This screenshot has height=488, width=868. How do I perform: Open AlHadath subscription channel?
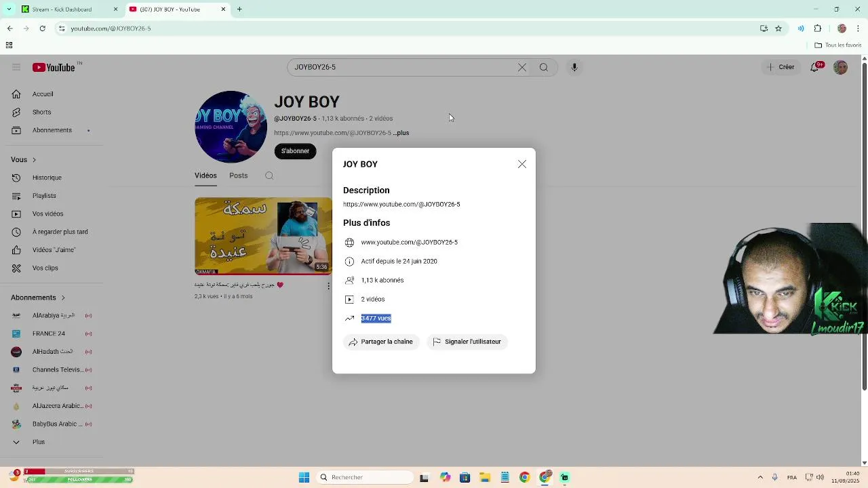(x=52, y=352)
